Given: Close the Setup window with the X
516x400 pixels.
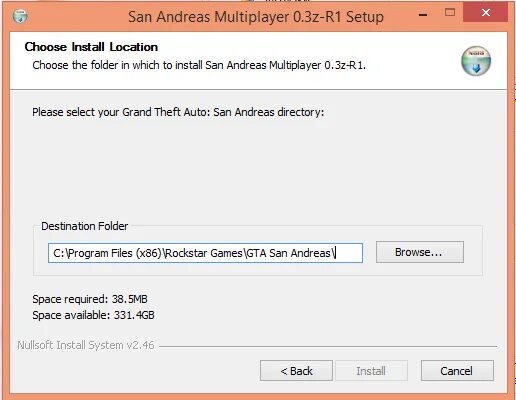Looking at the screenshot, I should 486,12.
